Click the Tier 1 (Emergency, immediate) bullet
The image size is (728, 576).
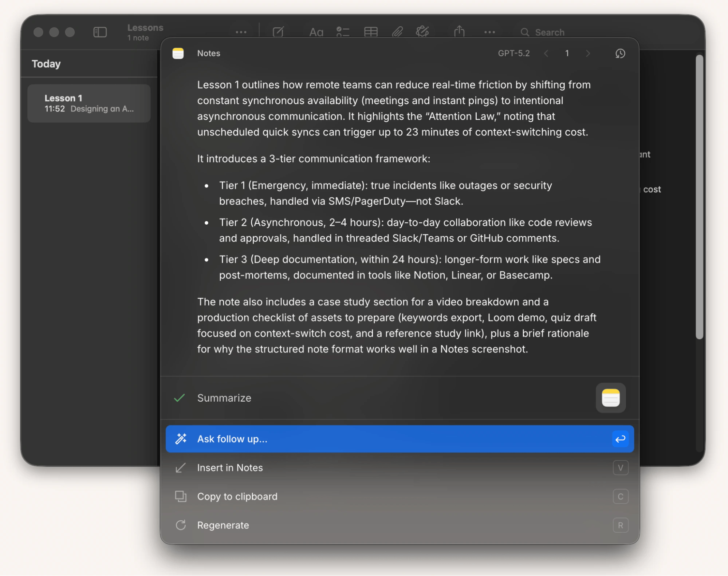pyautogui.click(x=386, y=193)
